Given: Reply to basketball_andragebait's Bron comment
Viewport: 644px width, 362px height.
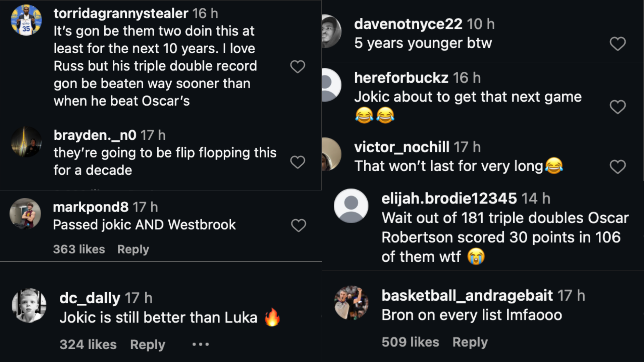Looking at the screenshot, I should click(x=470, y=342).
